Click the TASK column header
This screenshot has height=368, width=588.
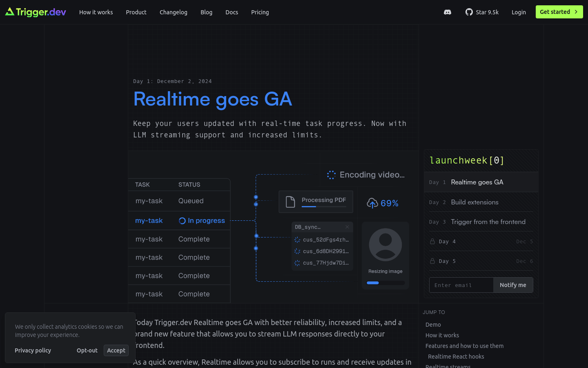click(x=143, y=185)
